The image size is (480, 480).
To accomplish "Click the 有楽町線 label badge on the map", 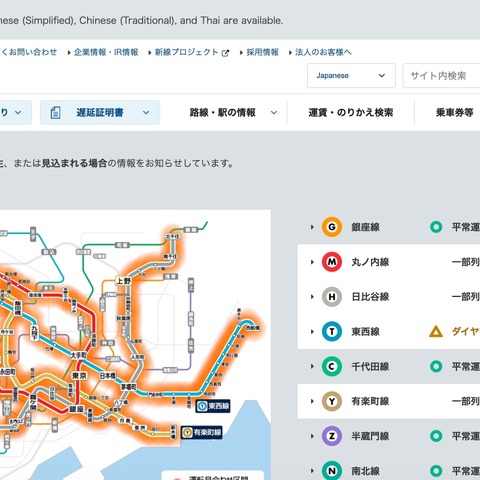I will pyautogui.click(x=202, y=432).
